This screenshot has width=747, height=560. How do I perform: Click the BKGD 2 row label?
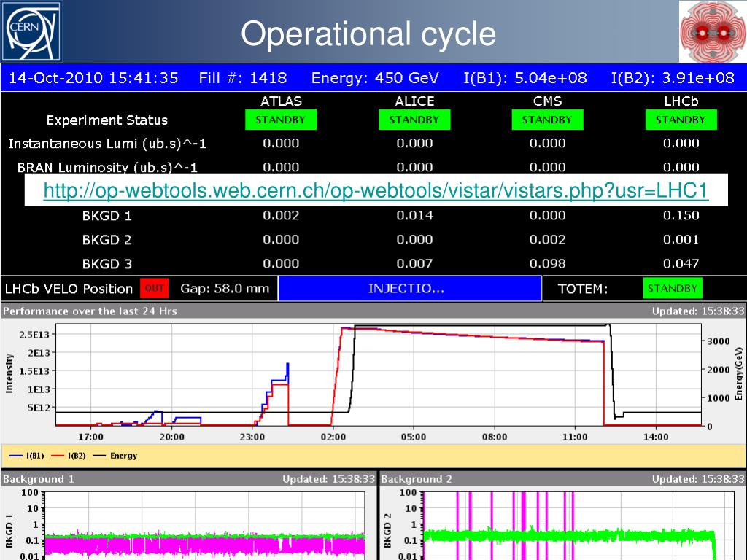[107, 239]
